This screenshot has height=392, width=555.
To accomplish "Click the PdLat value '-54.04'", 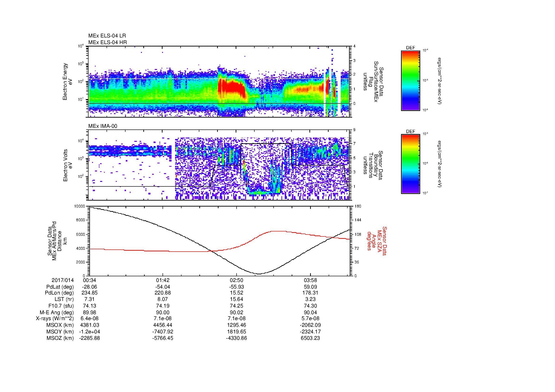I will coord(163,287).
